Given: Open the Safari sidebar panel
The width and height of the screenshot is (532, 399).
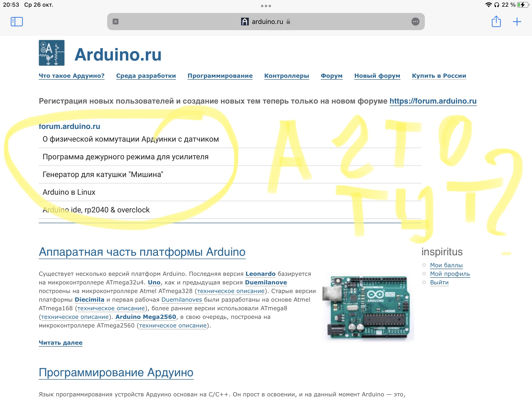Looking at the screenshot, I should pyautogui.click(x=17, y=22).
